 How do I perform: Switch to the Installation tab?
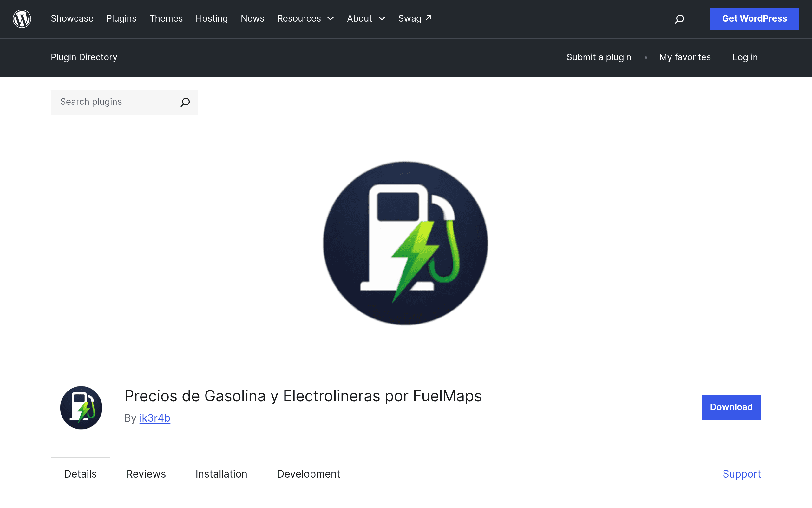[221, 474]
